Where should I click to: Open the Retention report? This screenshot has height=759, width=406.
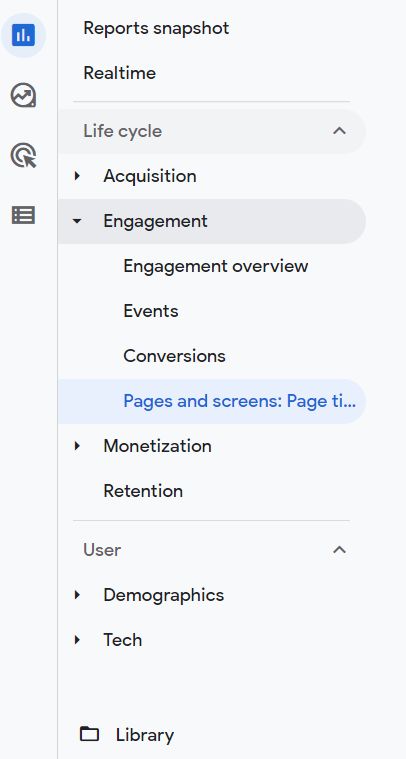[x=143, y=491]
